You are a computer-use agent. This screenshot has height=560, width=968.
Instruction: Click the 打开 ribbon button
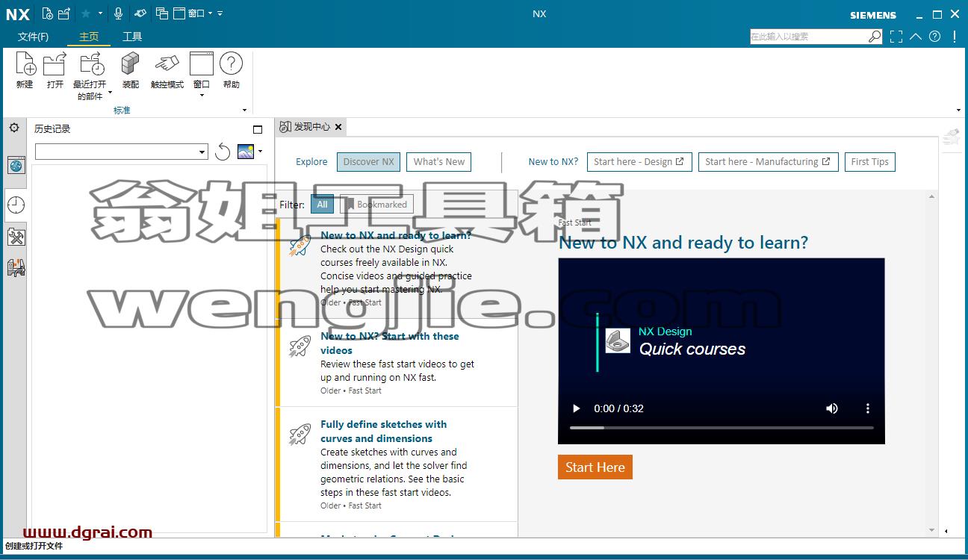tap(55, 71)
